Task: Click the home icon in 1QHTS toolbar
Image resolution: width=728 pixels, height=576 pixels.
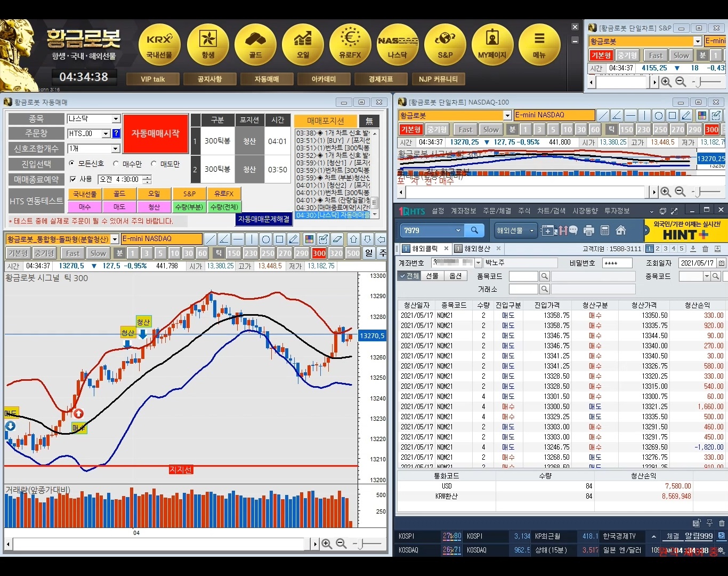Action: [x=620, y=230]
